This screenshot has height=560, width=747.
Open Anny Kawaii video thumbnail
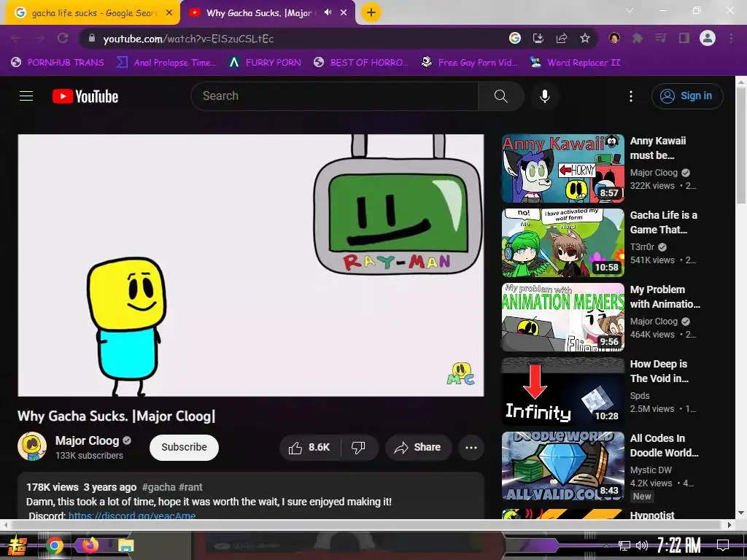tap(563, 168)
